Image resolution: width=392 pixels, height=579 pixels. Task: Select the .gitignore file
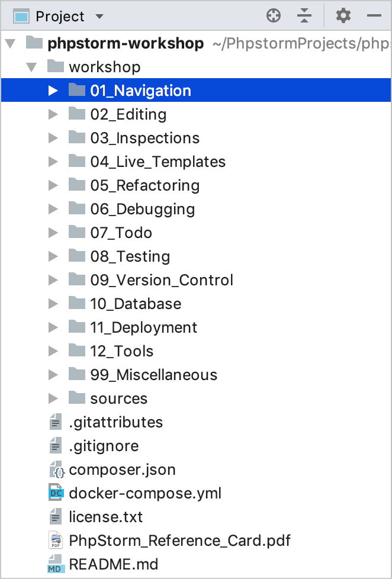(196, 446)
